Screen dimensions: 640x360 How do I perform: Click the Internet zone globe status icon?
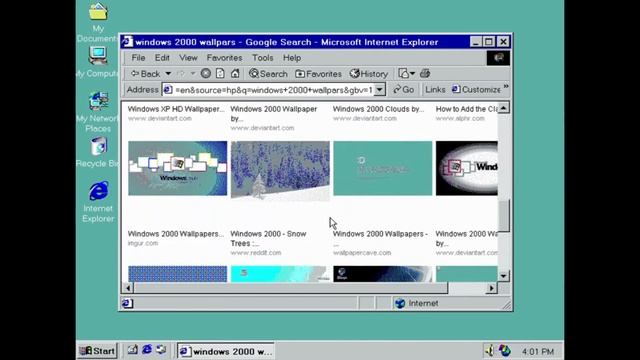click(400, 303)
